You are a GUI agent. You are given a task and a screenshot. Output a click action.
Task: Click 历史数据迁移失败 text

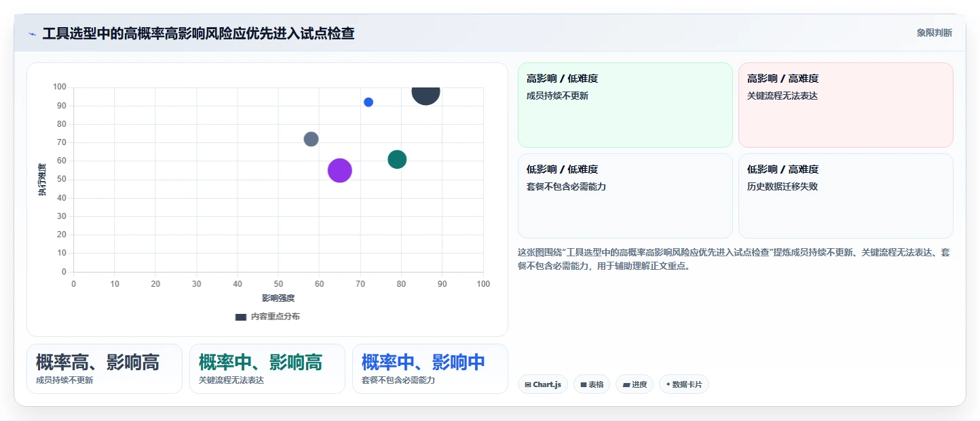click(x=783, y=186)
